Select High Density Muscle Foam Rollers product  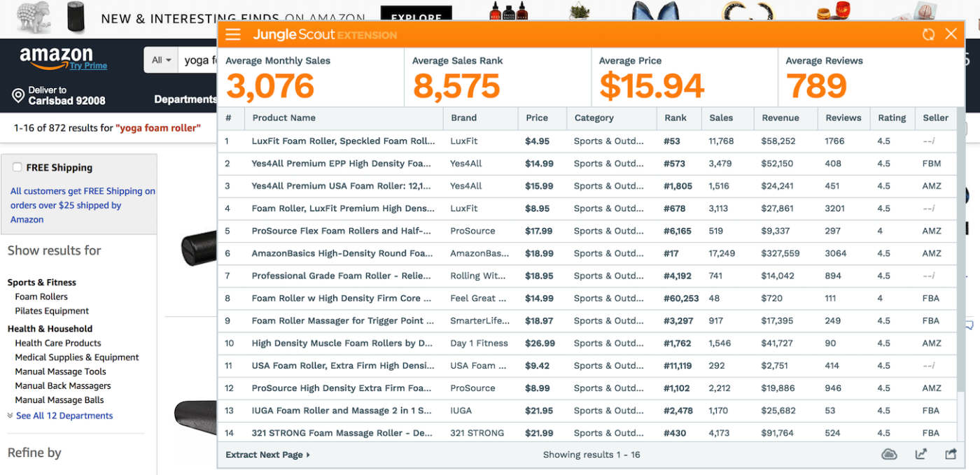pyautogui.click(x=342, y=343)
